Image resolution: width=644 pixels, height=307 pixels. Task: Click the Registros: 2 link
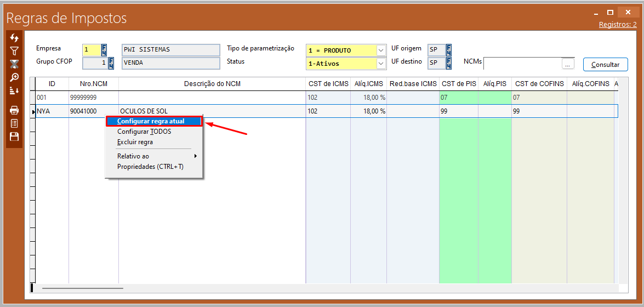[617, 25]
